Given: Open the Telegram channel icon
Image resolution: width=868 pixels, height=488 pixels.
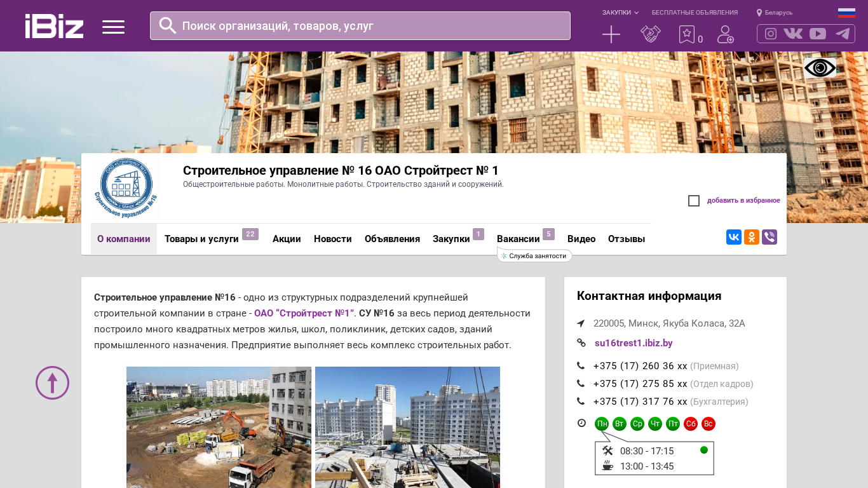Looking at the screenshot, I should (843, 34).
